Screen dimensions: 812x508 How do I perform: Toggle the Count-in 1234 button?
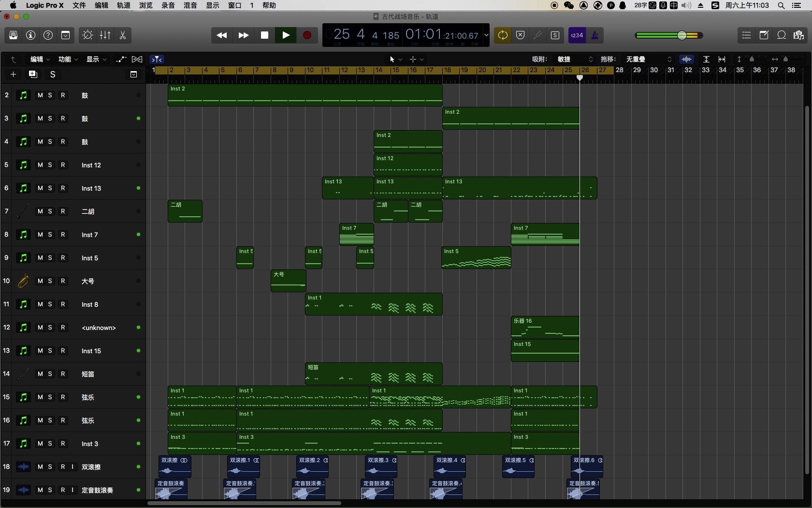(577, 35)
